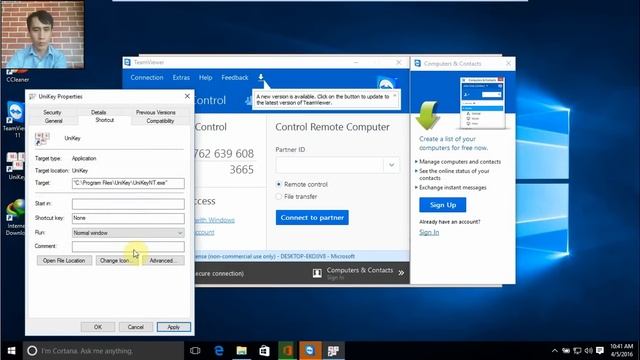Open the Store from taskbar
The image size is (640, 360).
[x=264, y=351]
